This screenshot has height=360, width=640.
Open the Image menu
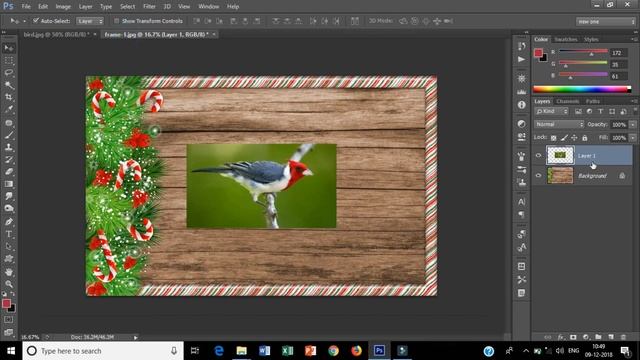pyautogui.click(x=63, y=7)
